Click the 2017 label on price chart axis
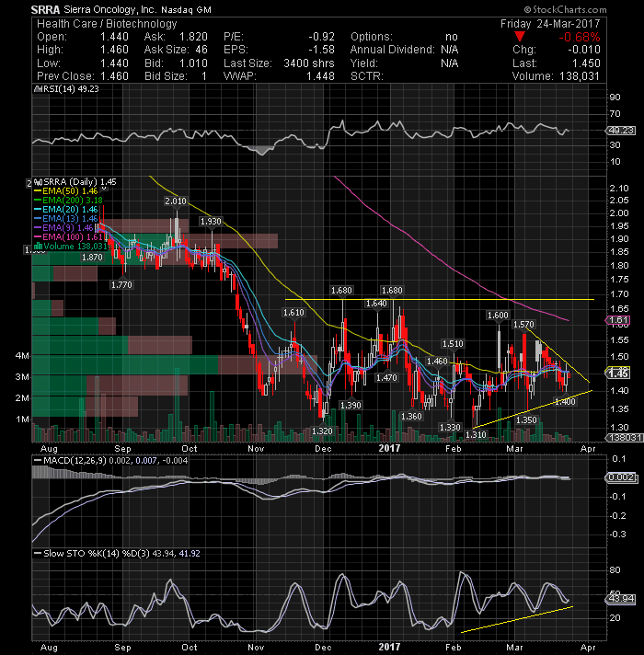 389,448
